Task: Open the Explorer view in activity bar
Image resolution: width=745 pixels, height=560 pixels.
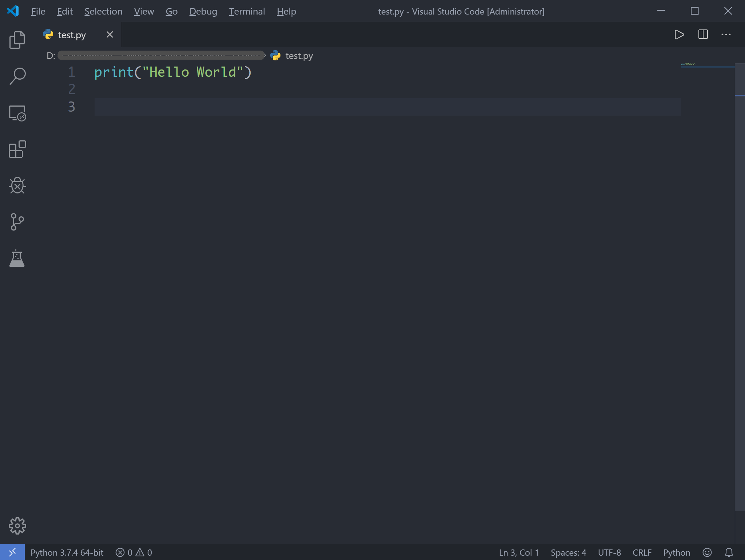Action: tap(17, 40)
